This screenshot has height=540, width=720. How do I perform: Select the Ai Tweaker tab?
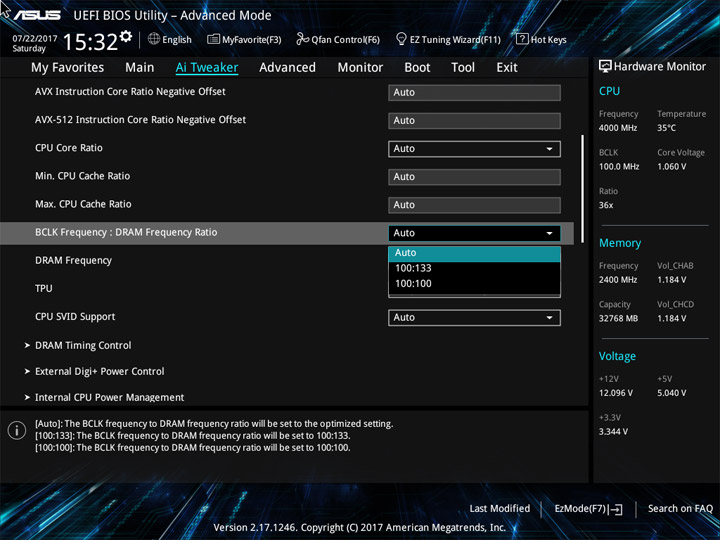click(x=207, y=68)
